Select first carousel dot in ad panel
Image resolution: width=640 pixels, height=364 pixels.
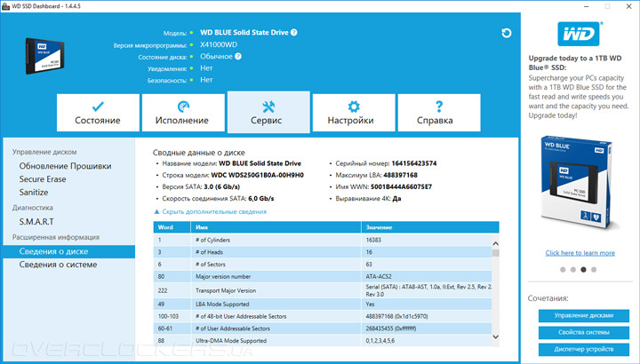(x=563, y=269)
